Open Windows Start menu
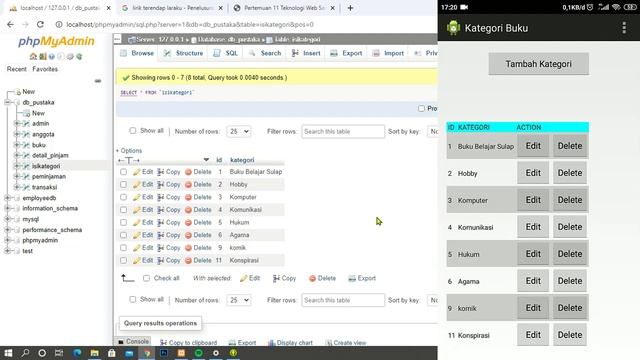640x360 pixels. click(x=8, y=353)
